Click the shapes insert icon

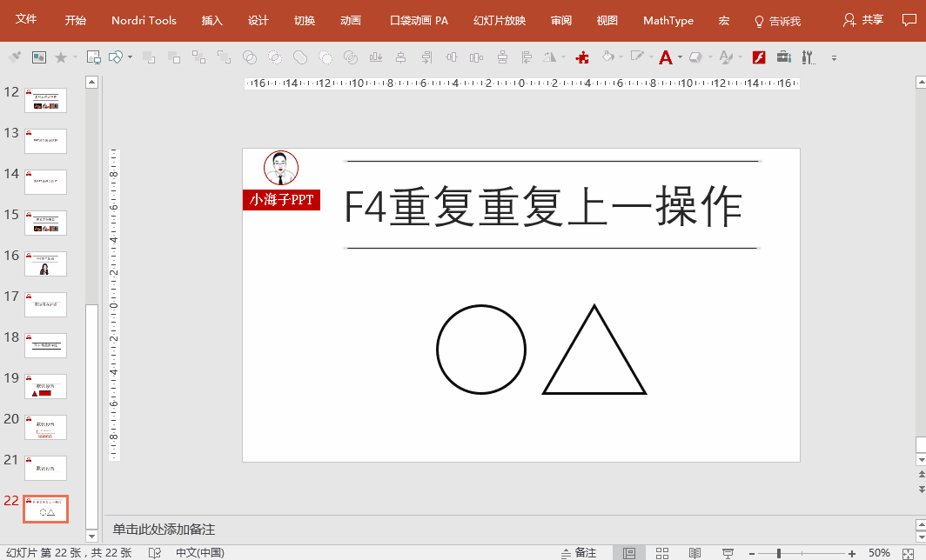tap(115, 57)
